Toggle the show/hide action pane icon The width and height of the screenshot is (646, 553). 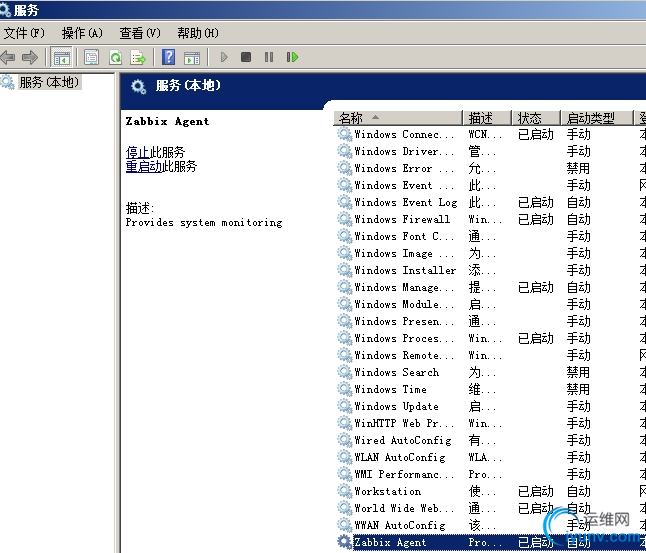click(x=192, y=57)
